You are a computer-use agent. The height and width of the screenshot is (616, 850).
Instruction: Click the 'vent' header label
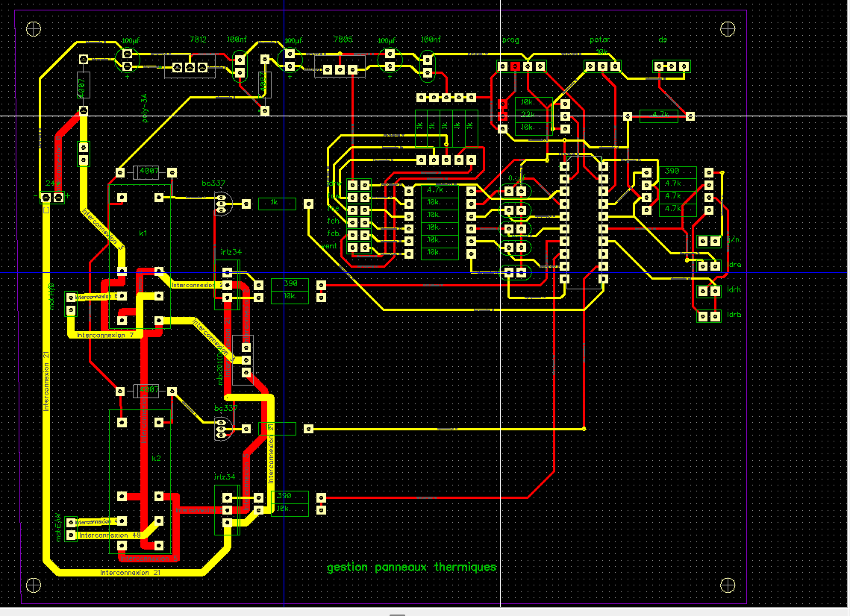coord(330,246)
